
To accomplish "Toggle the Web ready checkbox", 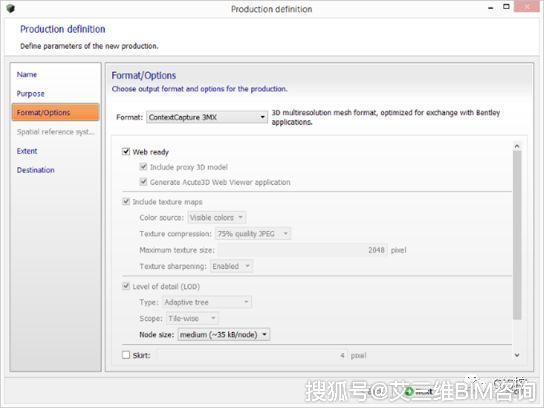I will [126, 152].
